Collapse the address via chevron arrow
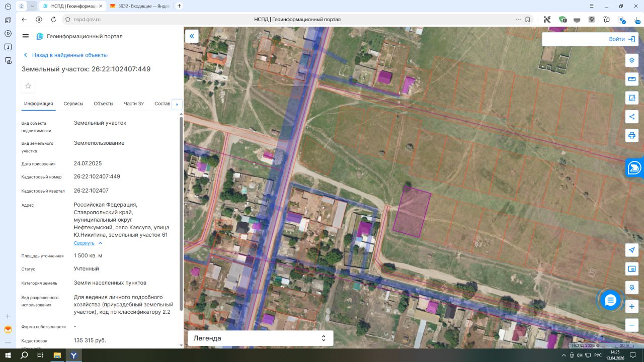Image resolution: width=644 pixels, height=362 pixels. click(x=100, y=243)
